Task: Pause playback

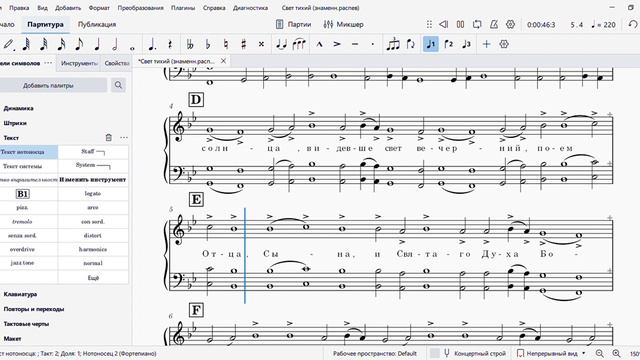Action: point(460,24)
